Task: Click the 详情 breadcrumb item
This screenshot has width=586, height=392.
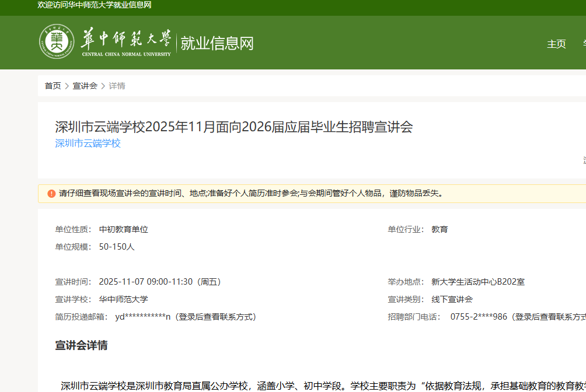Action: tap(117, 86)
